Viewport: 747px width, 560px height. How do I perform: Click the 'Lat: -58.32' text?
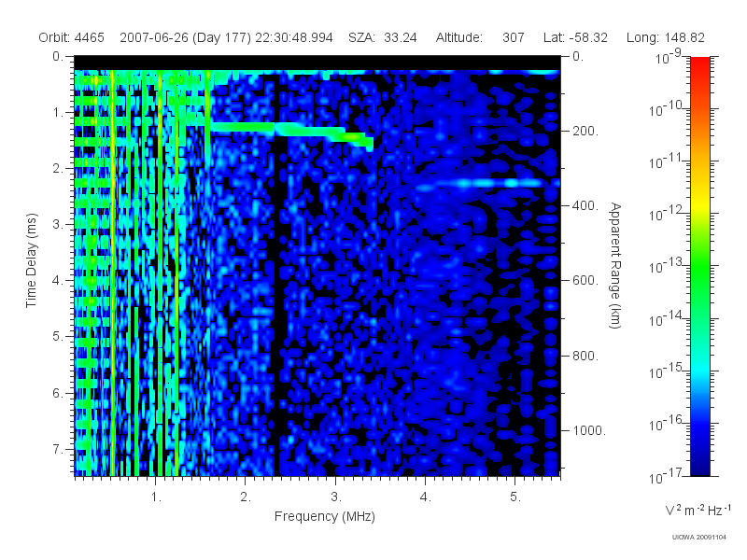pos(575,37)
